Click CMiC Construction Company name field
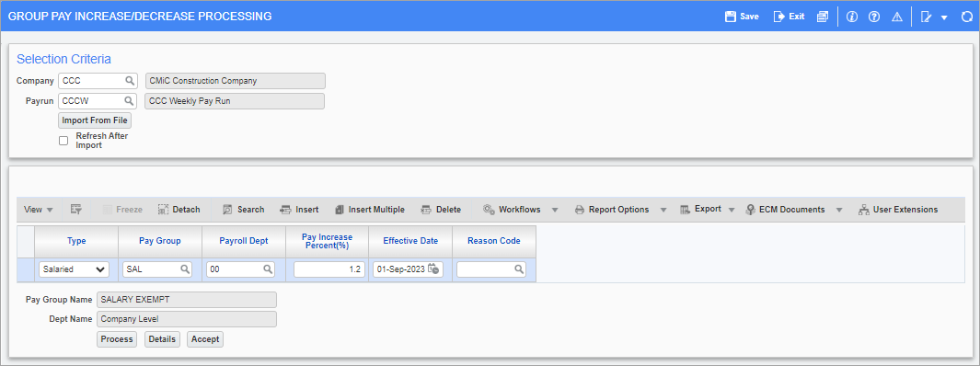Viewport: 980px width, 366px height. [235, 81]
